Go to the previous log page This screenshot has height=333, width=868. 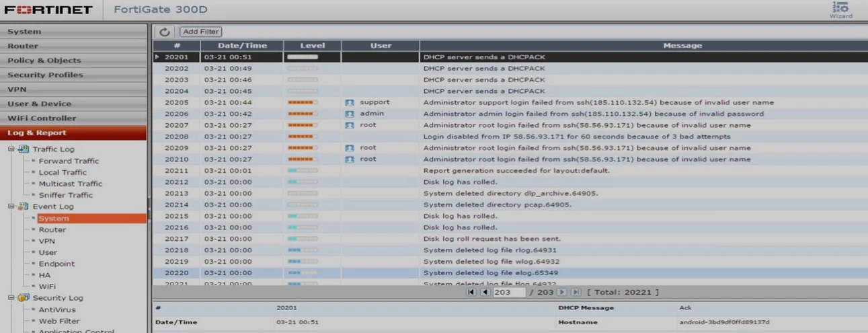click(x=485, y=292)
